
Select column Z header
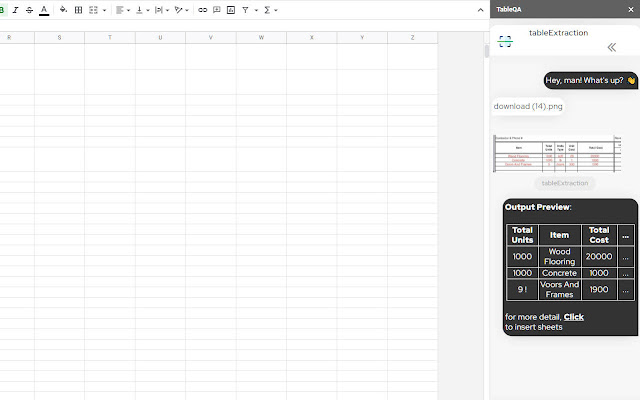pos(412,38)
